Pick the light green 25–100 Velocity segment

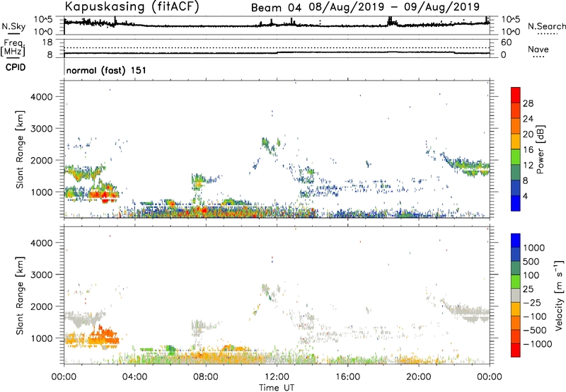click(x=516, y=282)
